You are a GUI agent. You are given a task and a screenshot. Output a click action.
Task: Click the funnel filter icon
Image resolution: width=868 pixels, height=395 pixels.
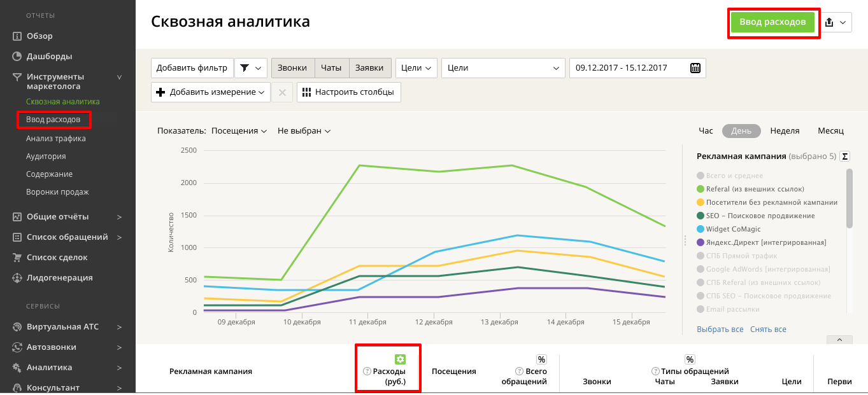point(245,68)
